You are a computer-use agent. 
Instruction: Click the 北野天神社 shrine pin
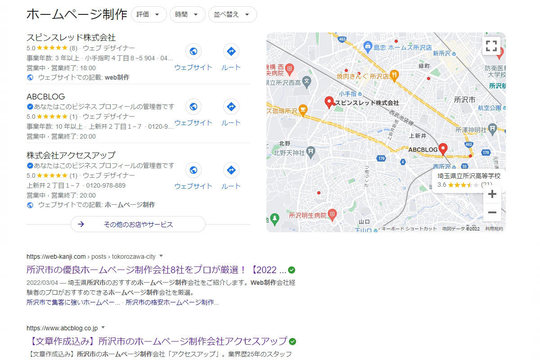click(x=311, y=152)
